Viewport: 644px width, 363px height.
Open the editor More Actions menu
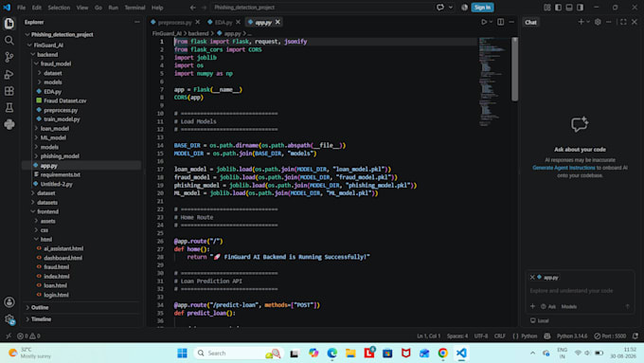coord(511,22)
